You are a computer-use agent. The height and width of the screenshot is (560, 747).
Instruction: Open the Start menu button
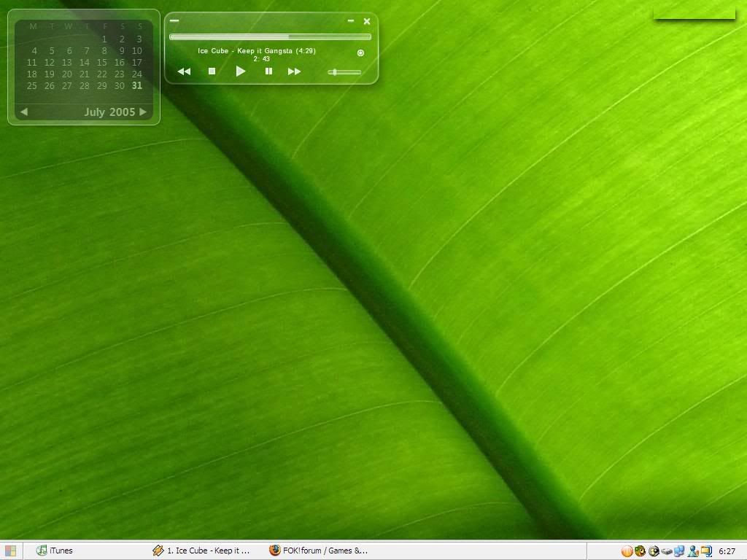[10, 551]
